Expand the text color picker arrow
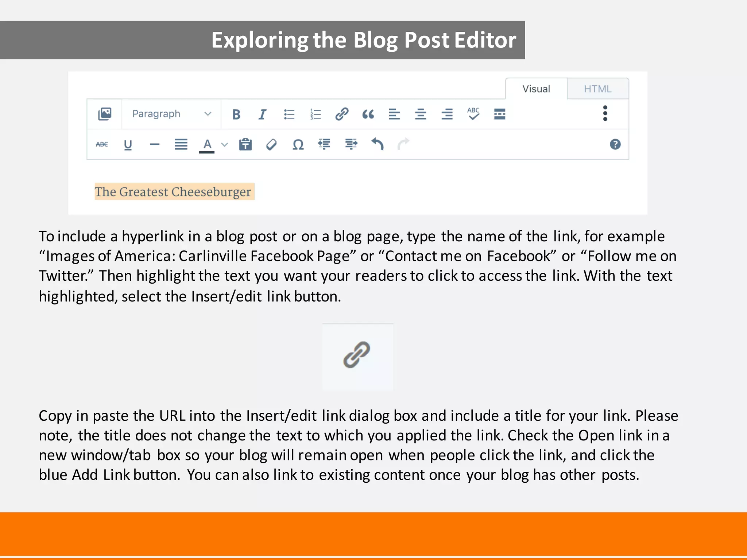 [225, 145]
